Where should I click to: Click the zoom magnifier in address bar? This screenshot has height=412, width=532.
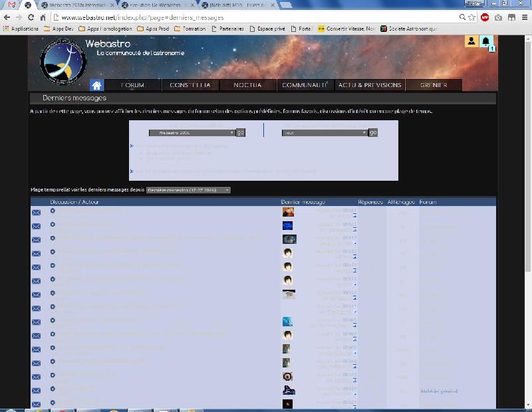pyautogui.click(x=462, y=17)
